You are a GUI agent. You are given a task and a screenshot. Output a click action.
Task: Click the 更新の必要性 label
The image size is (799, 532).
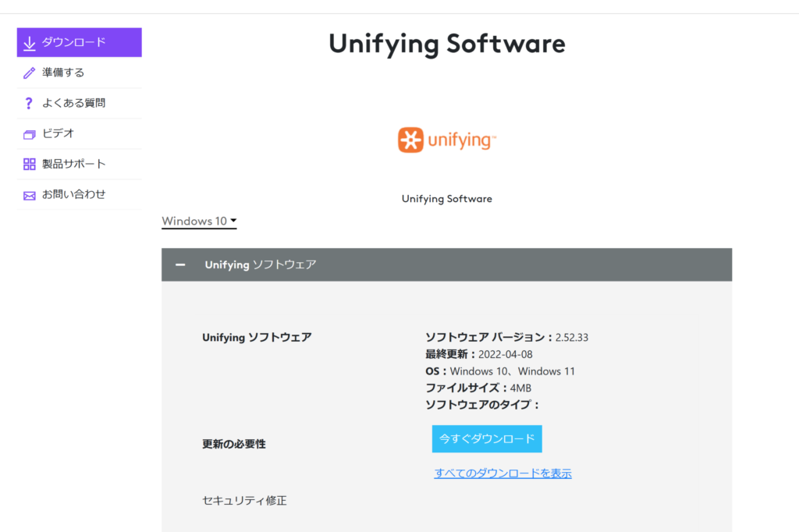pyautogui.click(x=234, y=444)
